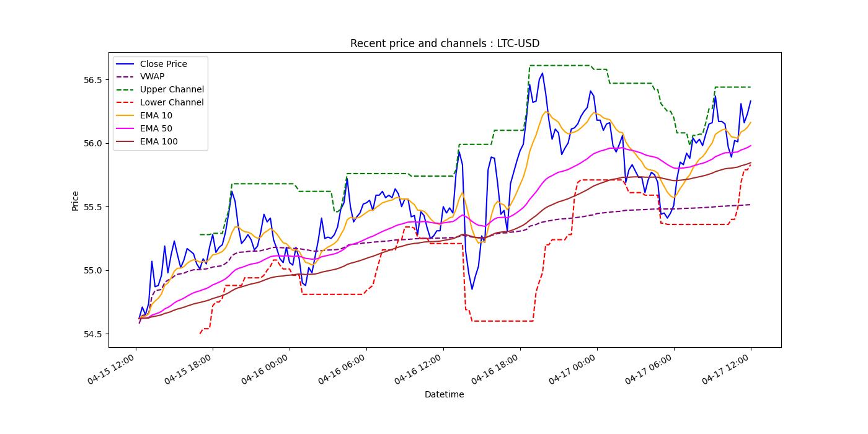
Task: Select the 'EMA 100' legend label
Action: pyautogui.click(x=159, y=142)
